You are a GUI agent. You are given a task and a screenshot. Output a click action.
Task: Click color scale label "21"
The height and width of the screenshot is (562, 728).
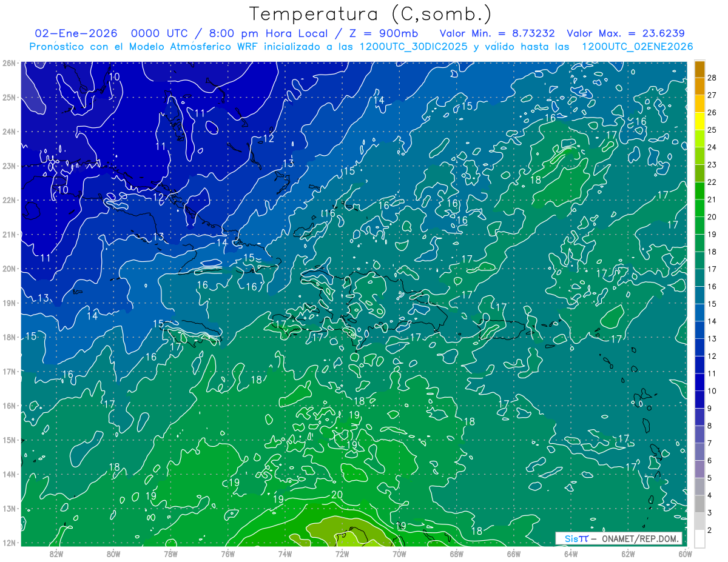(712, 199)
